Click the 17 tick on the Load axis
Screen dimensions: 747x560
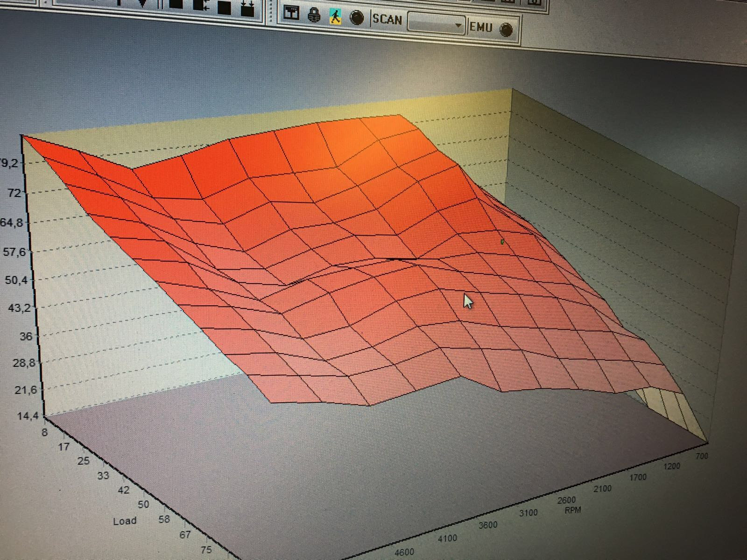tap(63, 447)
